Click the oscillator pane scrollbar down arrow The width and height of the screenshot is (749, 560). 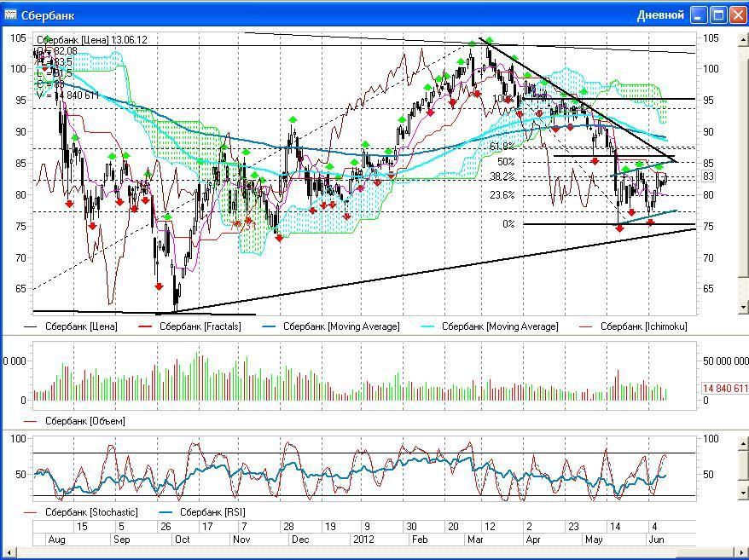tap(743, 492)
